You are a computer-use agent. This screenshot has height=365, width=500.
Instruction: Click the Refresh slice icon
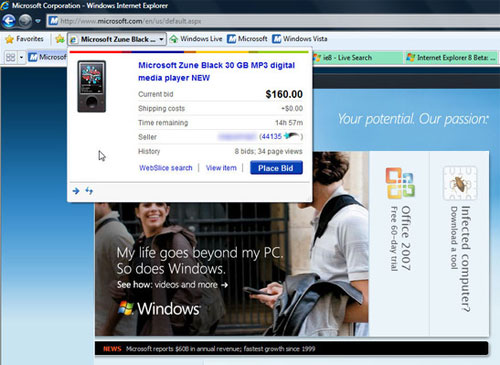click(89, 191)
